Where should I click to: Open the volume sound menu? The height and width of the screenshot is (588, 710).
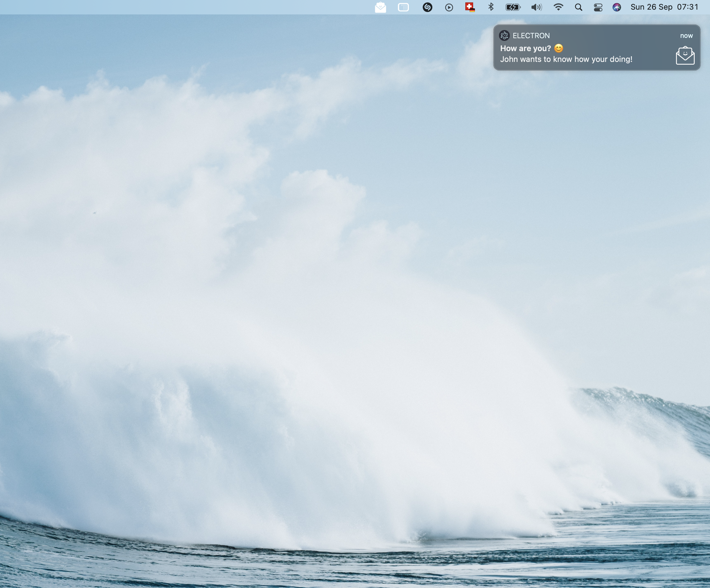coord(536,7)
